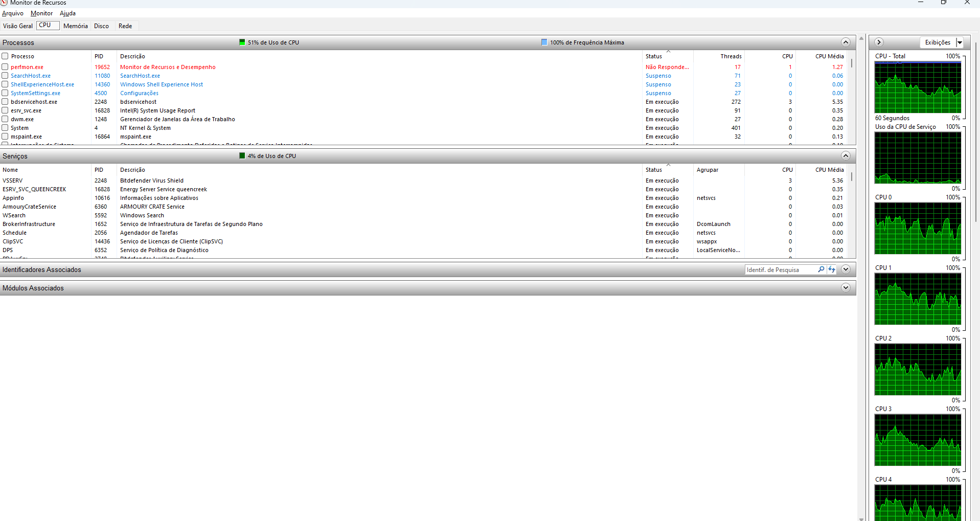Click the search magnifier icon in Identificadores
980x521 pixels.
821,269
